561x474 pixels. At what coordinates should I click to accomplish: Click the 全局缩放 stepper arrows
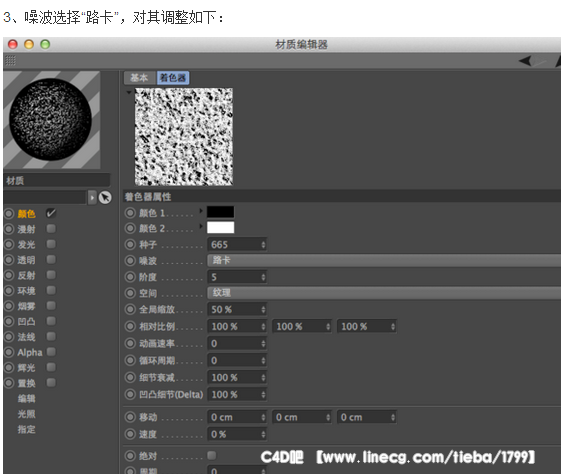(x=263, y=309)
